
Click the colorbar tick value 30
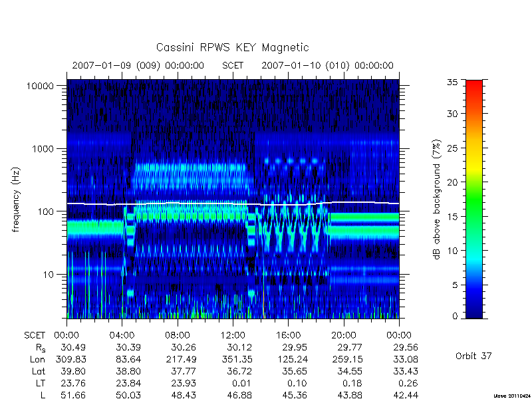pos(452,114)
